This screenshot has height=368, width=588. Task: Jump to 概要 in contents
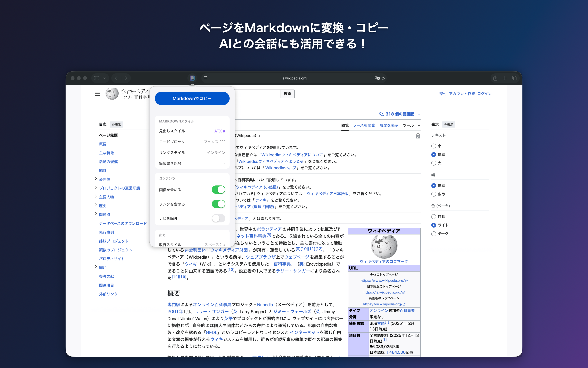[102, 144]
